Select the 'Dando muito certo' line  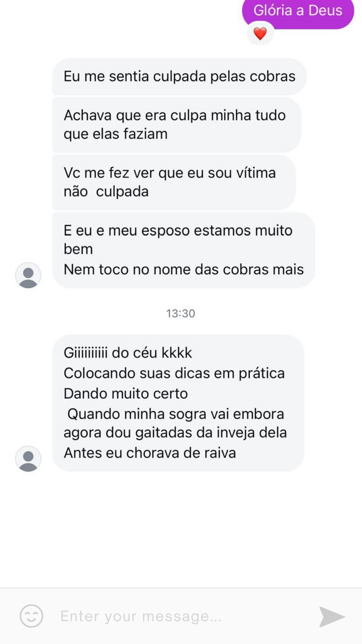coord(126,394)
